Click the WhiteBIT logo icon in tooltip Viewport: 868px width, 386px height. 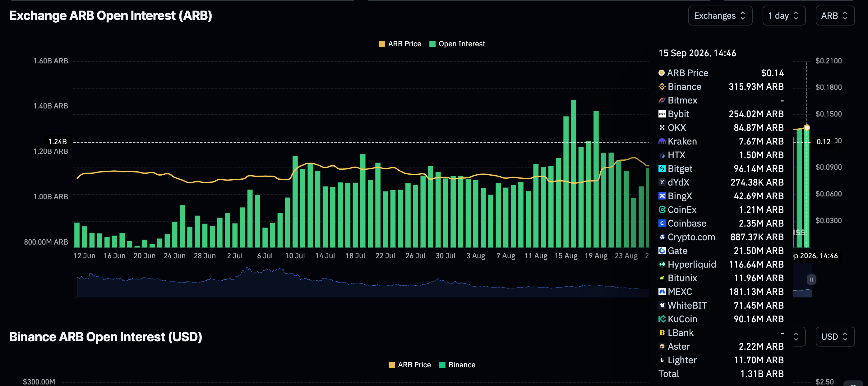pos(662,306)
